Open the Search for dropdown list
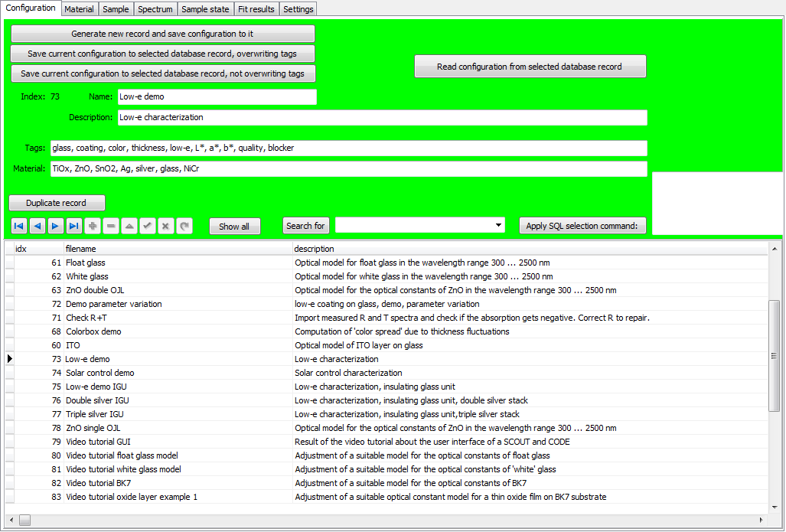This screenshot has height=532, width=786. click(499, 225)
